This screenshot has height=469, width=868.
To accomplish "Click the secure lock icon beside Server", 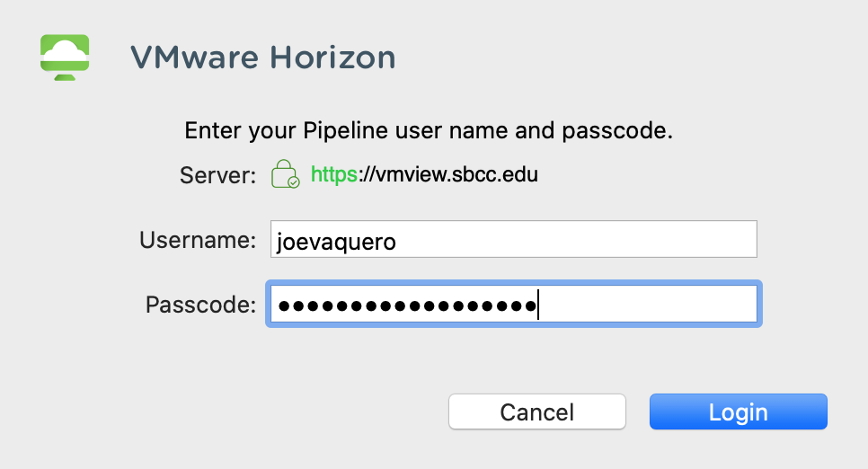I will [284, 173].
